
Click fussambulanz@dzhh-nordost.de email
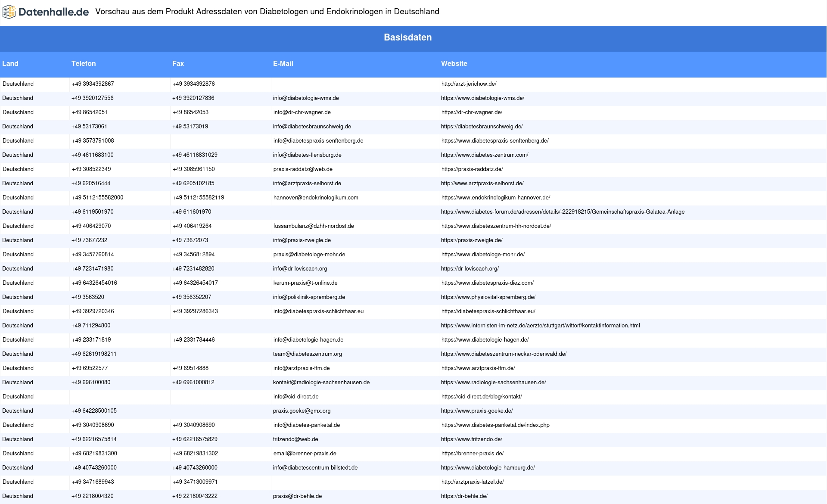click(314, 226)
